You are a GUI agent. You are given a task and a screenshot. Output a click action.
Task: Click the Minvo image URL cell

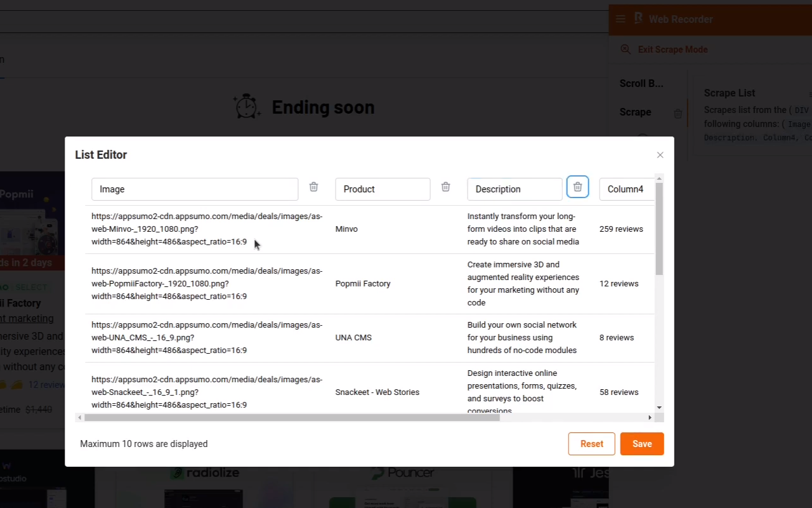(207, 229)
